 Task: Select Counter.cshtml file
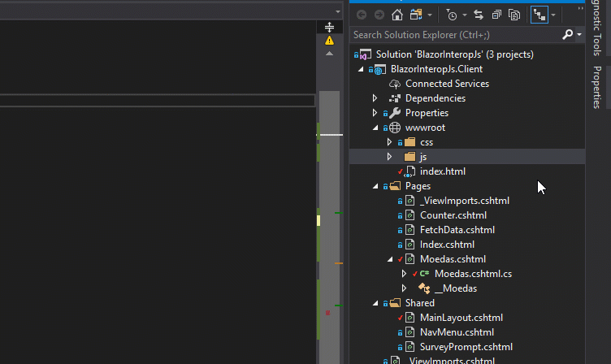(453, 215)
